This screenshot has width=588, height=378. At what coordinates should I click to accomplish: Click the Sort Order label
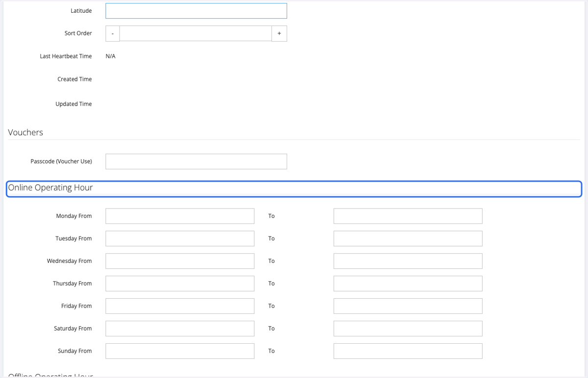(78, 33)
